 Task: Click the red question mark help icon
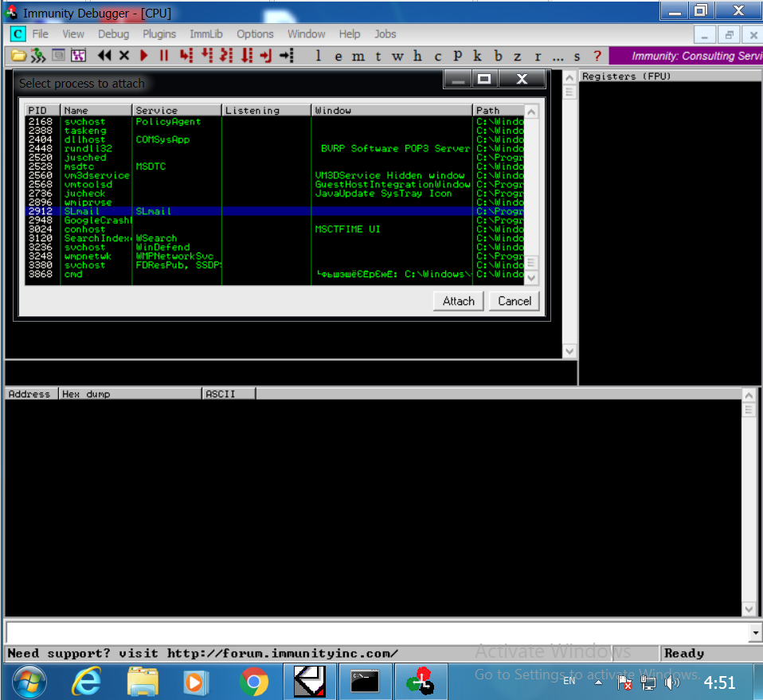coord(597,56)
